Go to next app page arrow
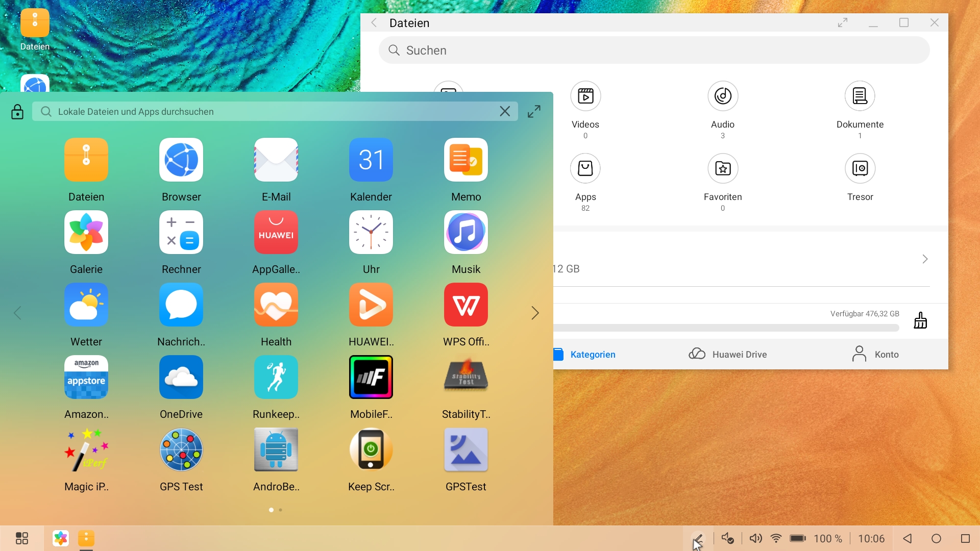 [535, 313]
